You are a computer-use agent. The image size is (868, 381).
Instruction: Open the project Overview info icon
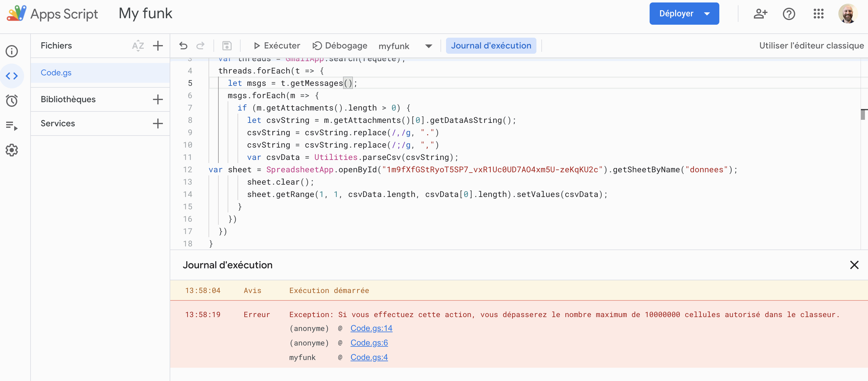(12, 51)
